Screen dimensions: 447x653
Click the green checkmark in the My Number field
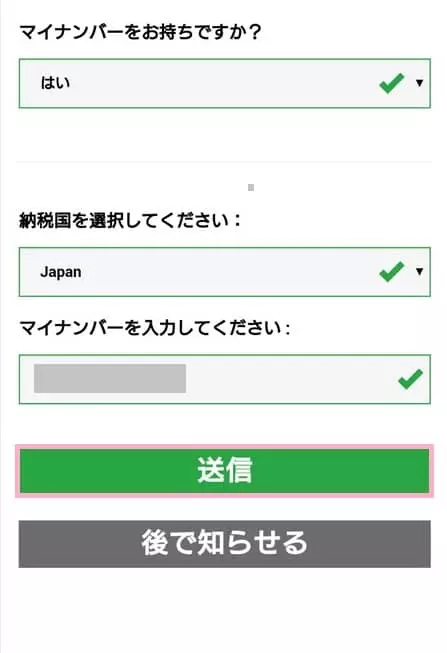tap(410, 379)
